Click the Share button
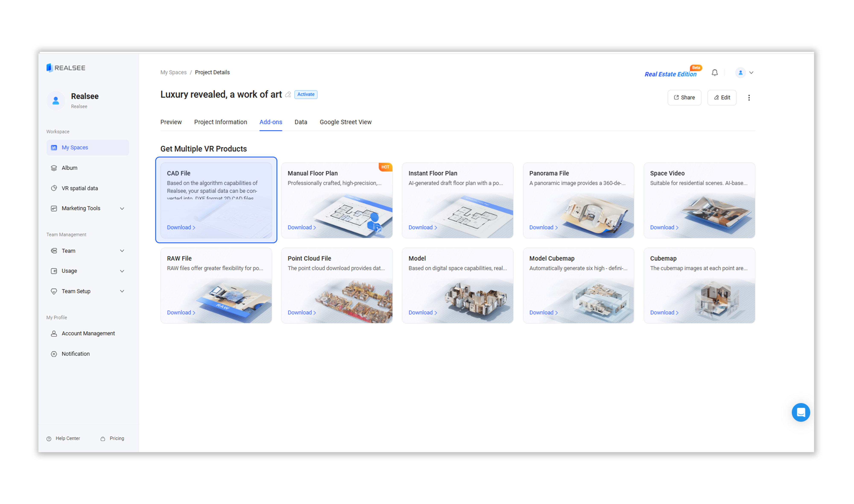 684,98
